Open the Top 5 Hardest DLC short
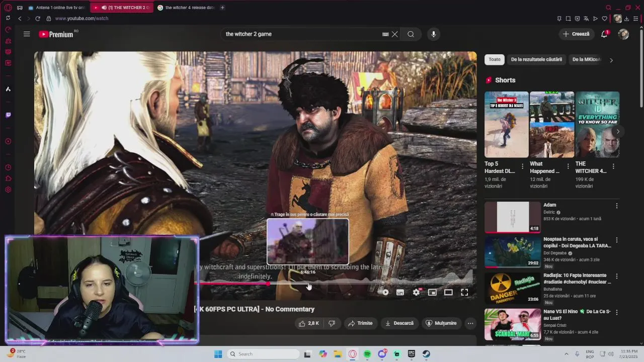The image size is (644, 362). click(x=507, y=125)
